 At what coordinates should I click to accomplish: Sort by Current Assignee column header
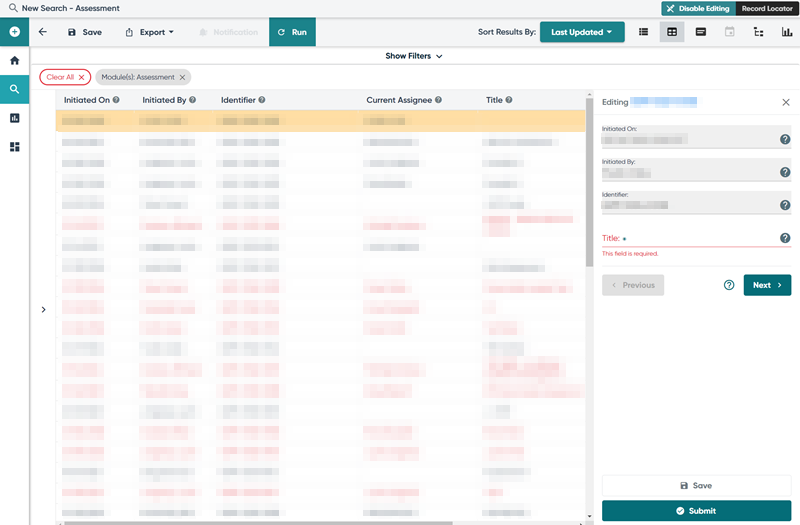(x=399, y=100)
